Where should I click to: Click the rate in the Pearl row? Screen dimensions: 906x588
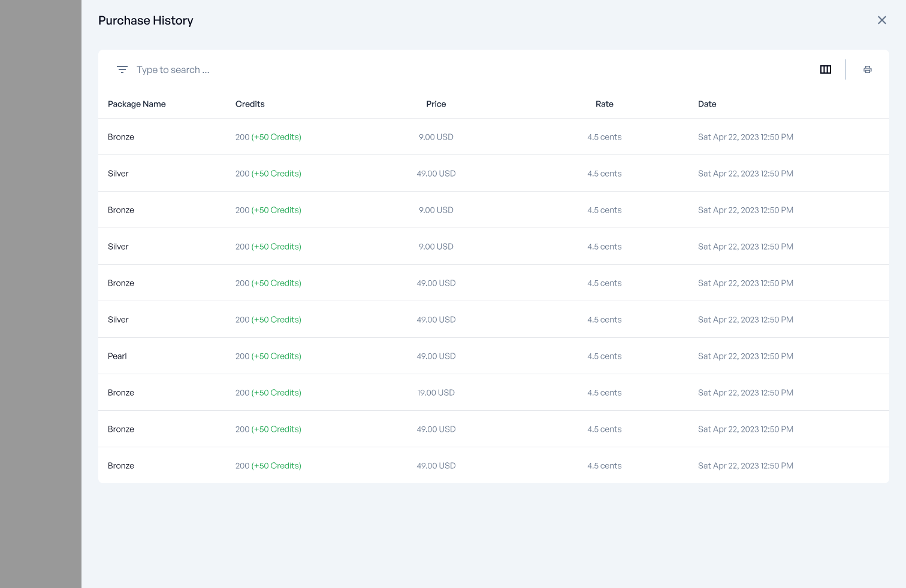click(x=604, y=356)
